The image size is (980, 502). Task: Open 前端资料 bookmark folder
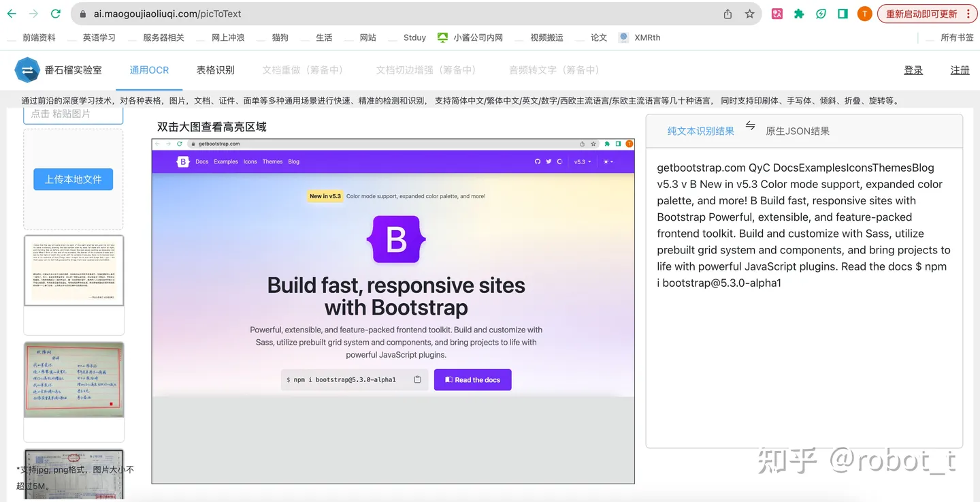[x=39, y=37]
